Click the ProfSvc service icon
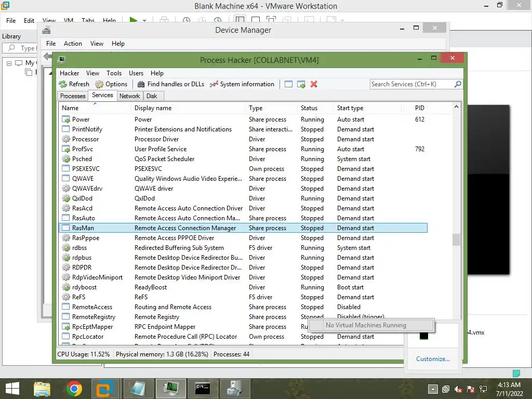This screenshot has width=532, height=399. point(66,149)
